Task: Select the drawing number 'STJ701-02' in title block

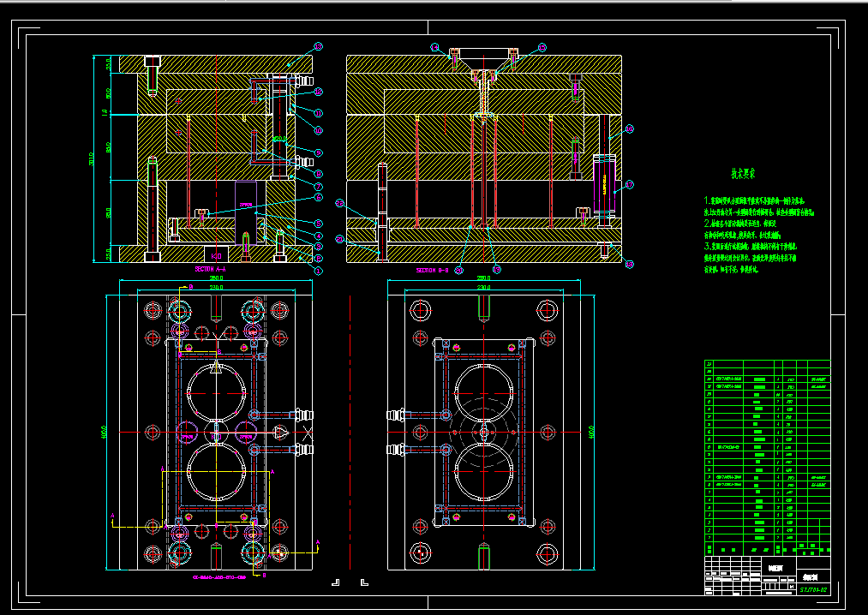Action: (x=813, y=589)
